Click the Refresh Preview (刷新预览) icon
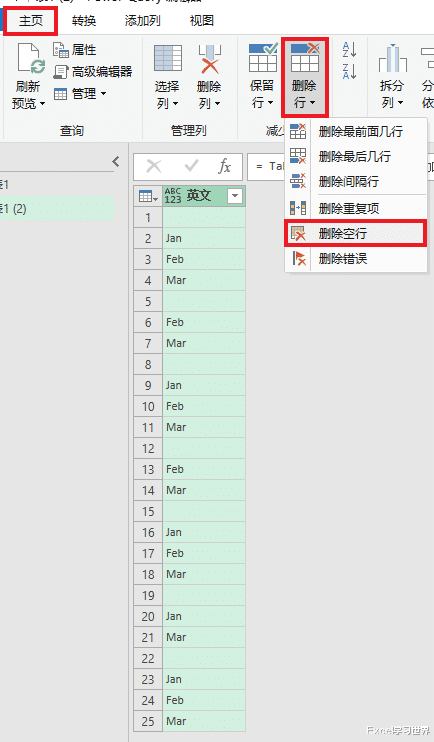This screenshot has width=434, height=742. [31, 59]
